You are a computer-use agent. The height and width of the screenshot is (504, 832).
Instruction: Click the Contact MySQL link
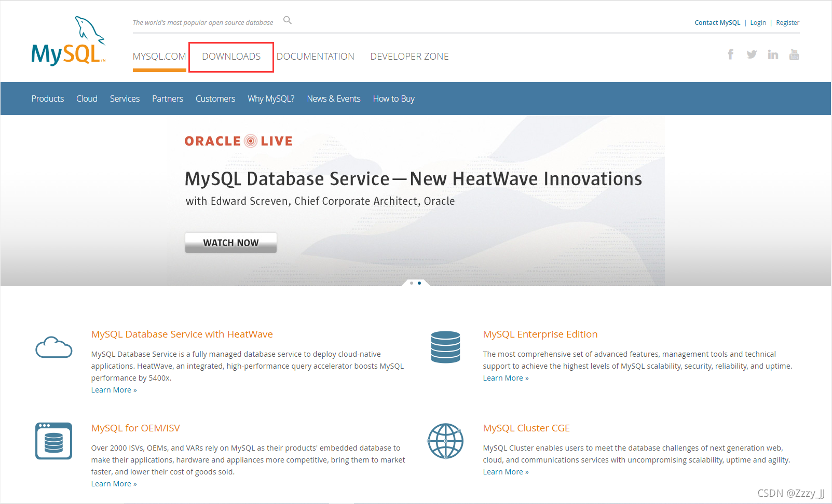pos(717,22)
